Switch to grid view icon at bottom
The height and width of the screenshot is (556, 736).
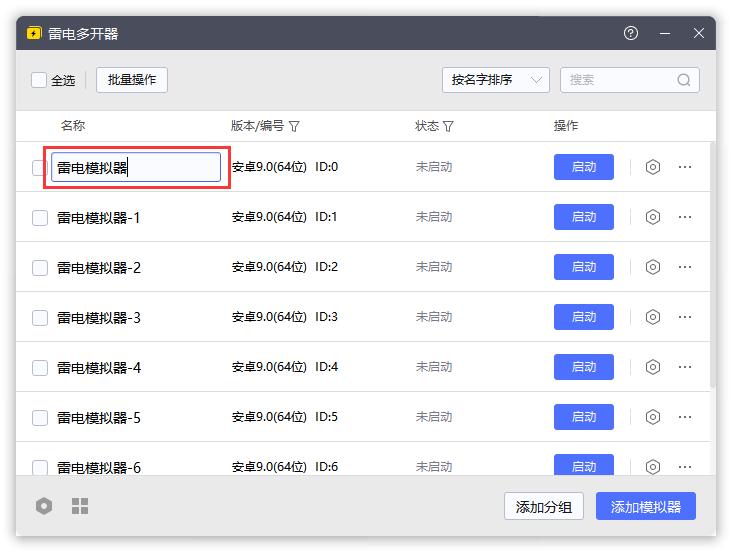coord(80,506)
